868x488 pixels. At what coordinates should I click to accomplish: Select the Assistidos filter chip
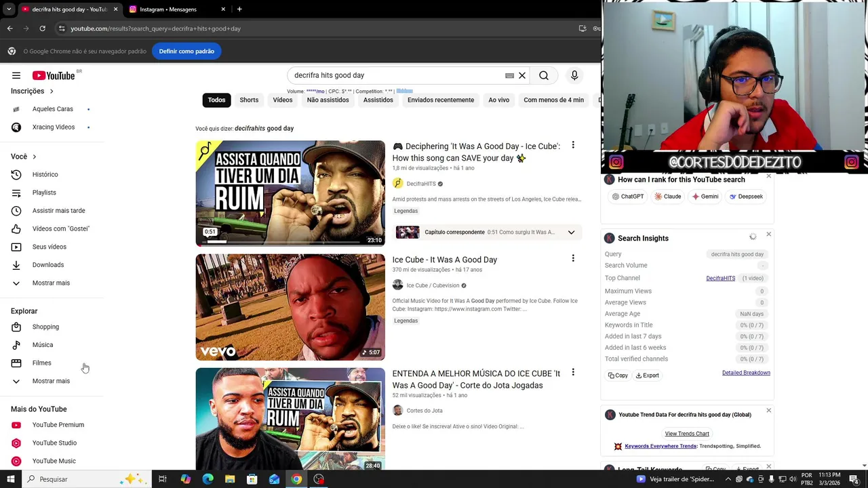pos(378,100)
